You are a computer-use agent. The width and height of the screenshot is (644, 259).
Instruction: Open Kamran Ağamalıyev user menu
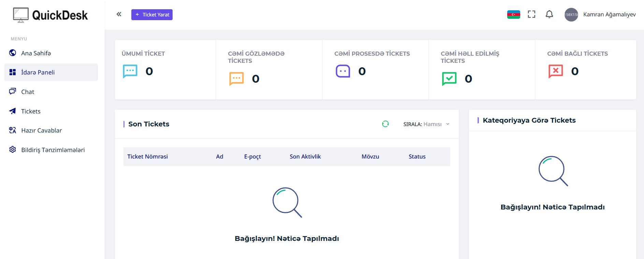tap(600, 14)
